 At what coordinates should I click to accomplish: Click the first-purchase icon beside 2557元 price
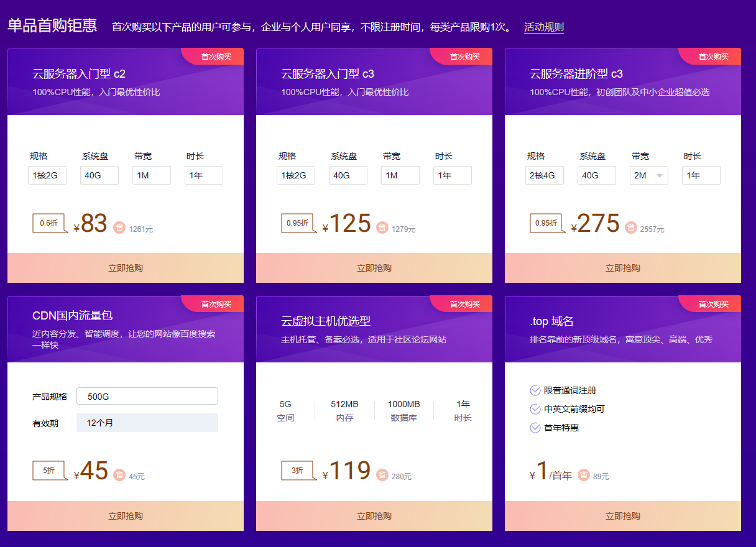[630, 228]
